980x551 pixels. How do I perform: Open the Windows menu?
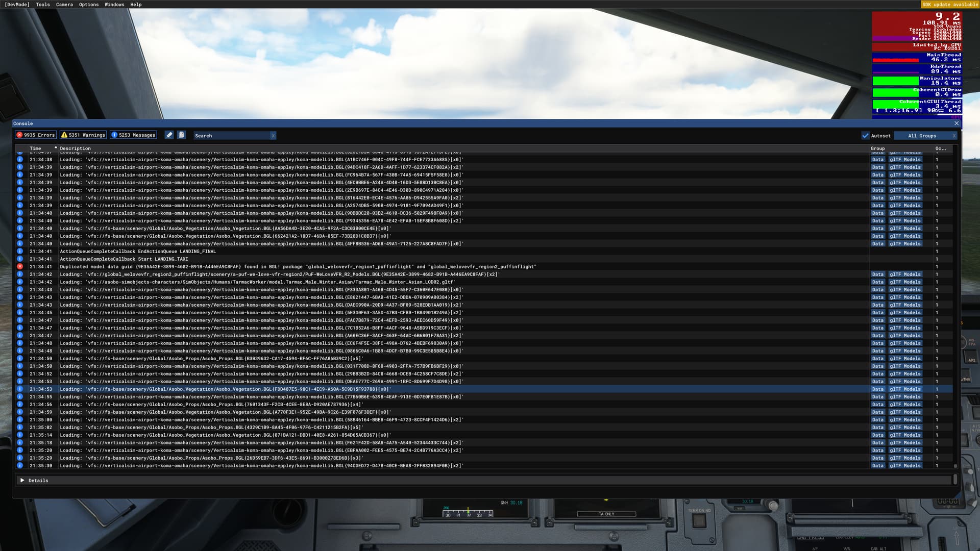[114, 5]
